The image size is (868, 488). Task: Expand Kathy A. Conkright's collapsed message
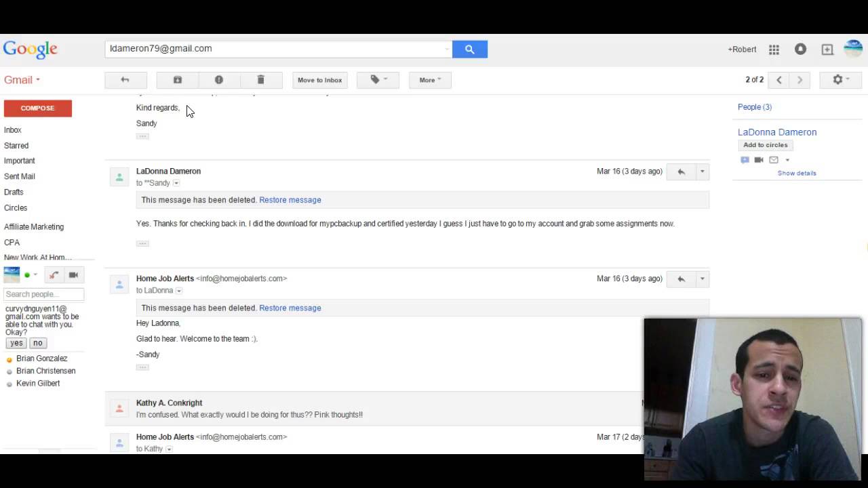click(x=373, y=409)
